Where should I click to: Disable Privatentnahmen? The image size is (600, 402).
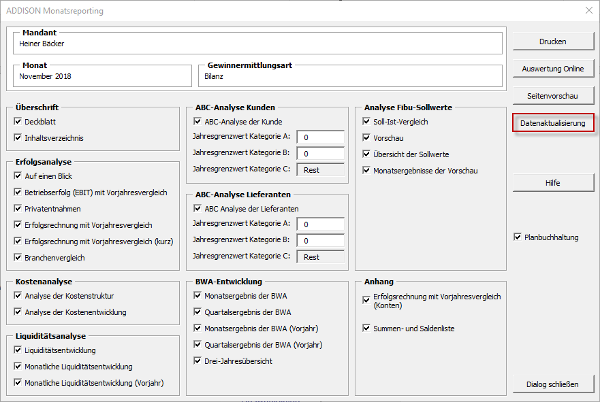pos(18,208)
